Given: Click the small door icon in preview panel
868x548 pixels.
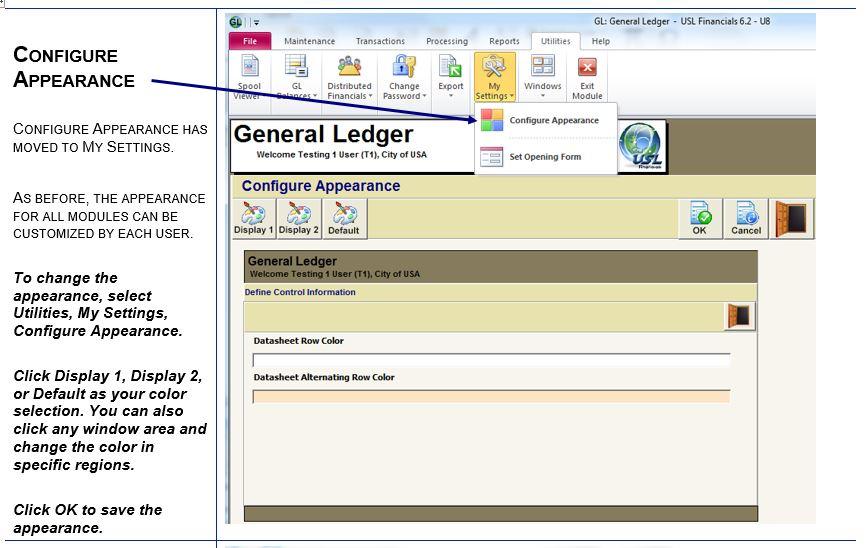Looking at the screenshot, I should point(740,317).
